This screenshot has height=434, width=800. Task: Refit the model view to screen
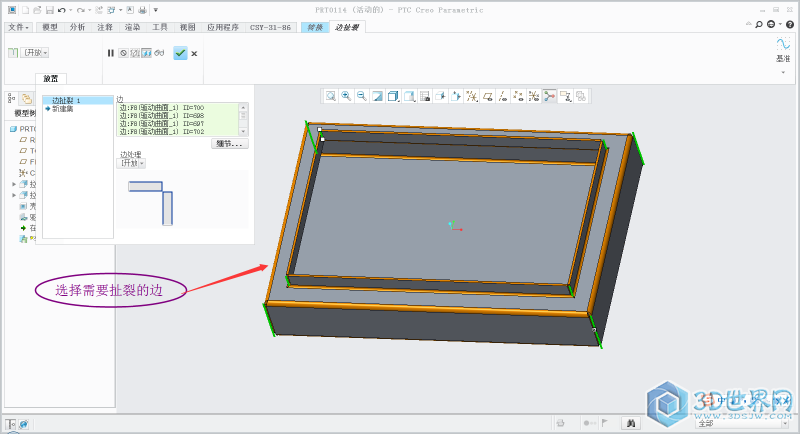[x=331, y=96]
